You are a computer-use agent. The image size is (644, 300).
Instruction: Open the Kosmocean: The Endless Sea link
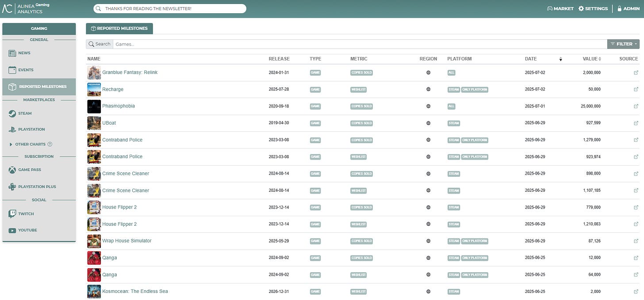point(135,291)
